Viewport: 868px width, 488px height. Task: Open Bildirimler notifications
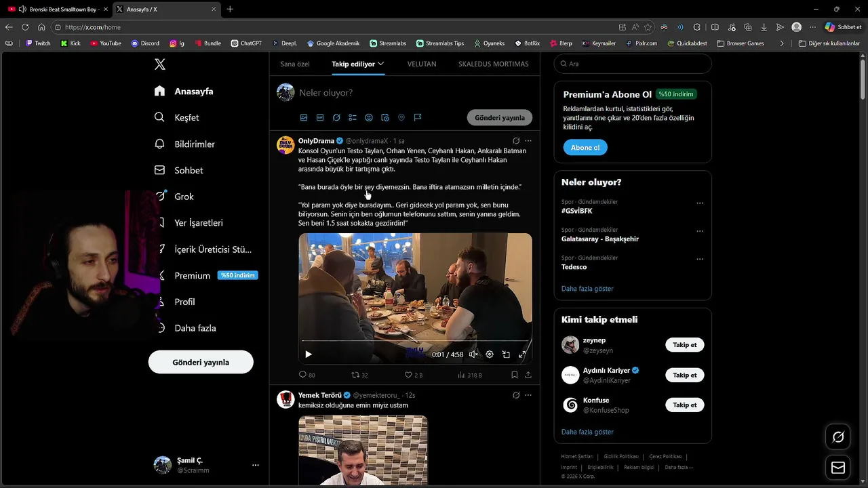click(x=184, y=144)
